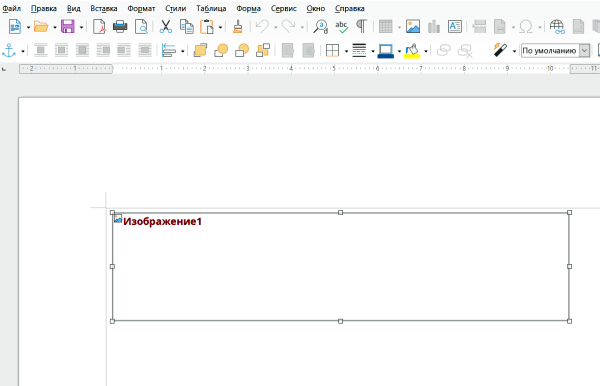600x386 pixels.
Task: Click the Open folder icon
Action: point(41,27)
